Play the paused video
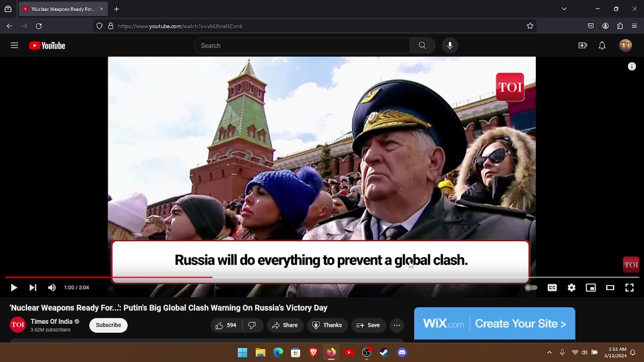This screenshot has width=644, height=362. point(14,288)
